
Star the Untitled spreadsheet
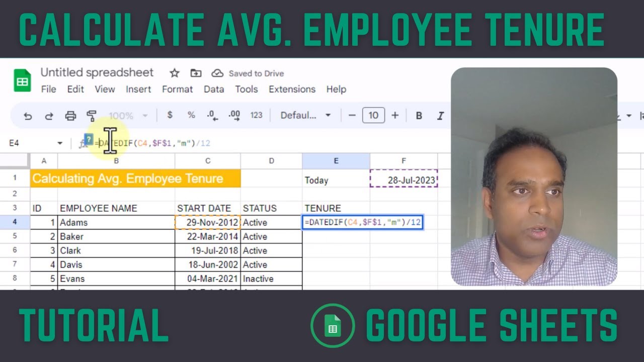[175, 73]
